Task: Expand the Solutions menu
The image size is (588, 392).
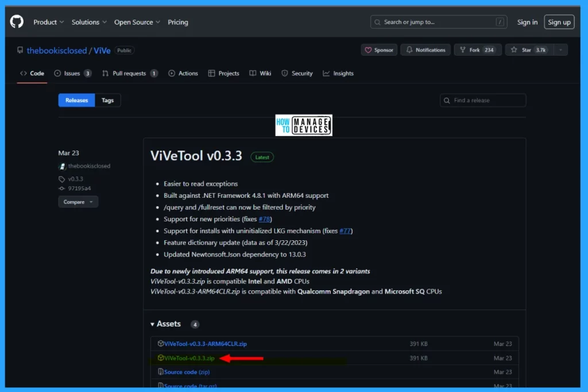Action: click(89, 22)
